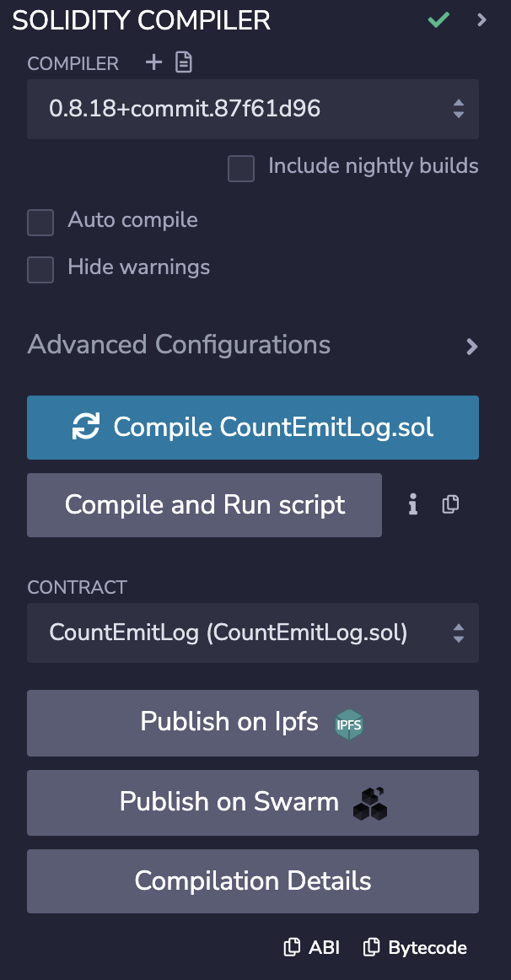Click the plus icon to add custom compiler
Viewport: 511px width, 980px height.
click(153, 62)
